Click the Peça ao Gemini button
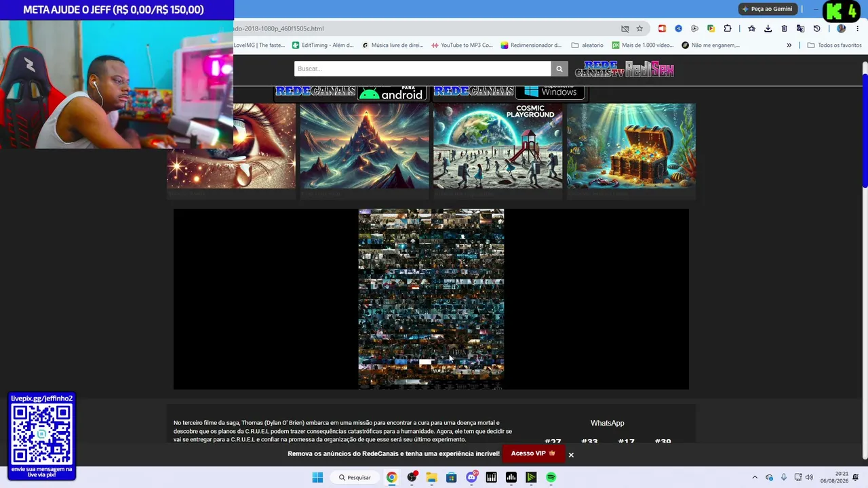The height and width of the screenshot is (488, 868). 767,9
